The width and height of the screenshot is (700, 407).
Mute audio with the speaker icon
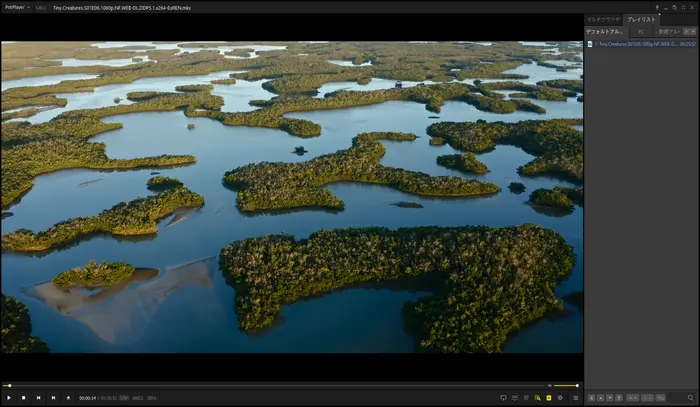click(x=548, y=385)
